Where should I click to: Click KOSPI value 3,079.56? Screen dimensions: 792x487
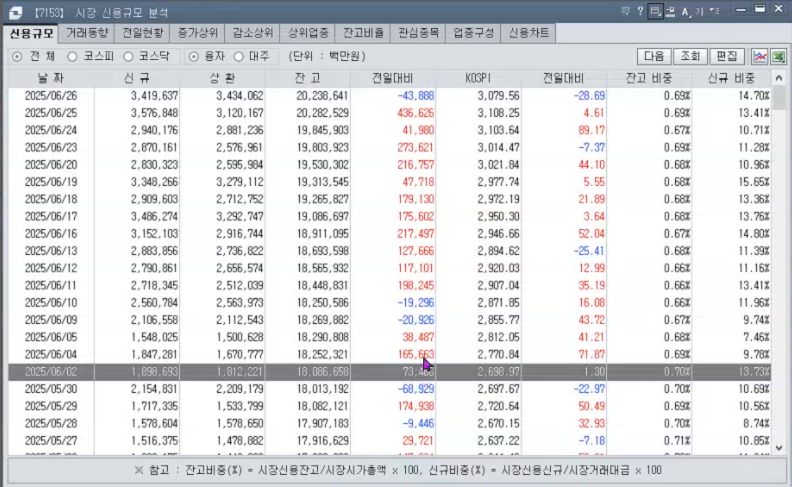tap(499, 96)
